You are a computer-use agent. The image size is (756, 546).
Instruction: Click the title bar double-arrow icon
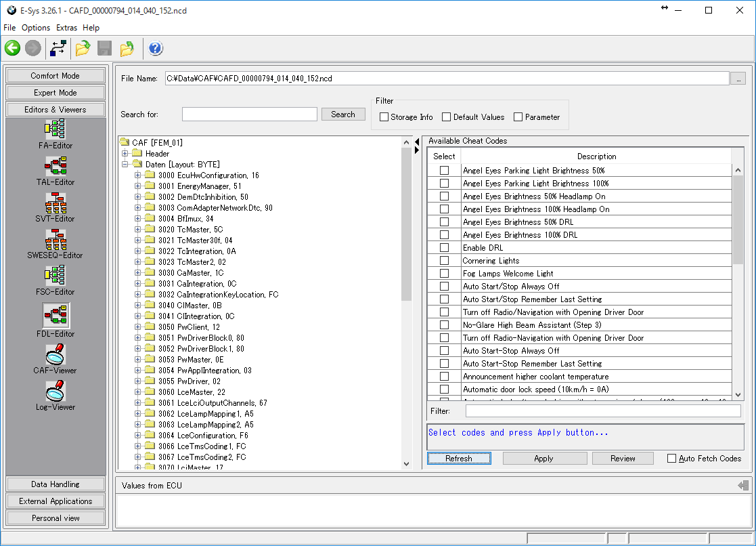665,7
